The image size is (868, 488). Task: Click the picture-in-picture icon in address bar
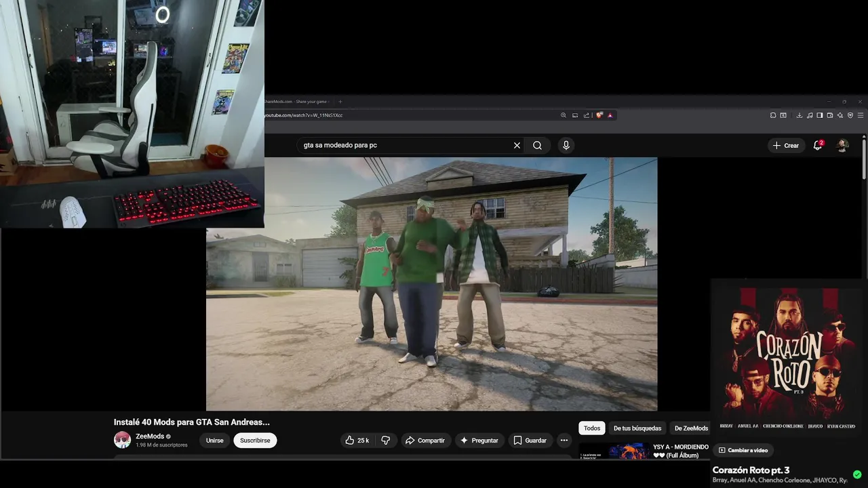click(575, 115)
